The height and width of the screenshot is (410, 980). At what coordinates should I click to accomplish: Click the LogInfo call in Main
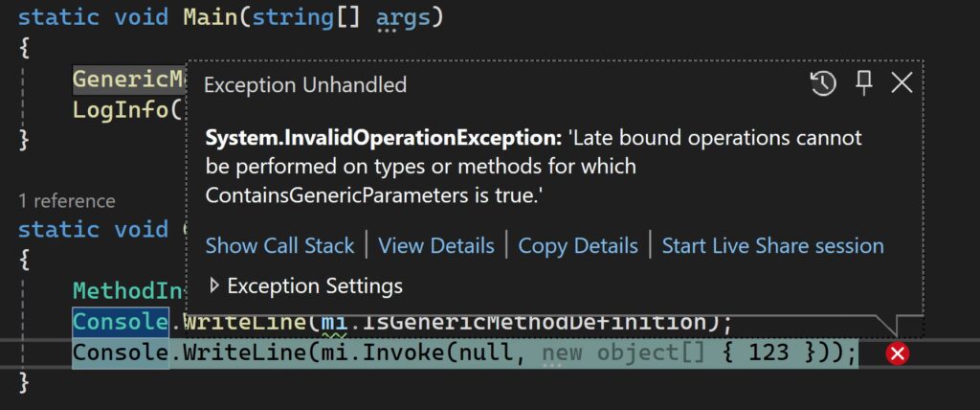pos(121,109)
